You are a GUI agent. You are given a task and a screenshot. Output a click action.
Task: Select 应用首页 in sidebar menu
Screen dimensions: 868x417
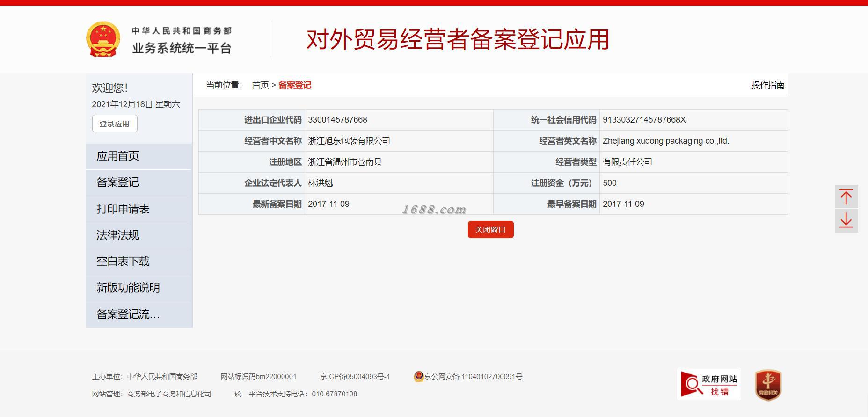tap(139, 156)
